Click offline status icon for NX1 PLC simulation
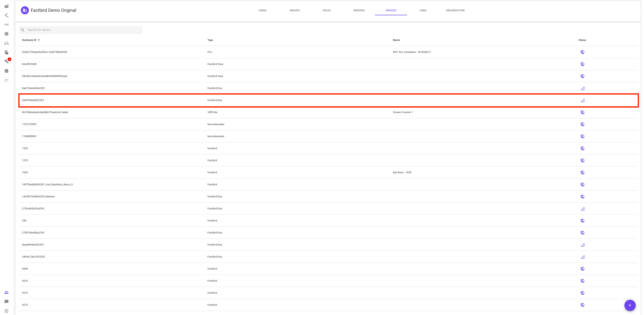This screenshot has height=315, width=644. pyautogui.click(x=583, y=52)
